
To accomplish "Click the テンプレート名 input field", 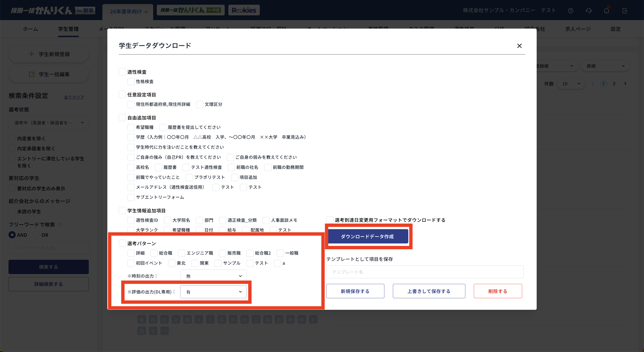I will click(x=424, y=272).
